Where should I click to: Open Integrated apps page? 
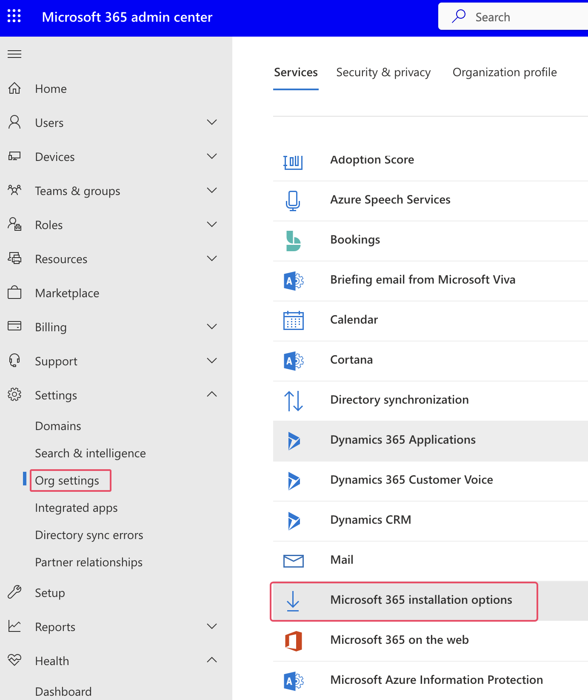[76, 508]
